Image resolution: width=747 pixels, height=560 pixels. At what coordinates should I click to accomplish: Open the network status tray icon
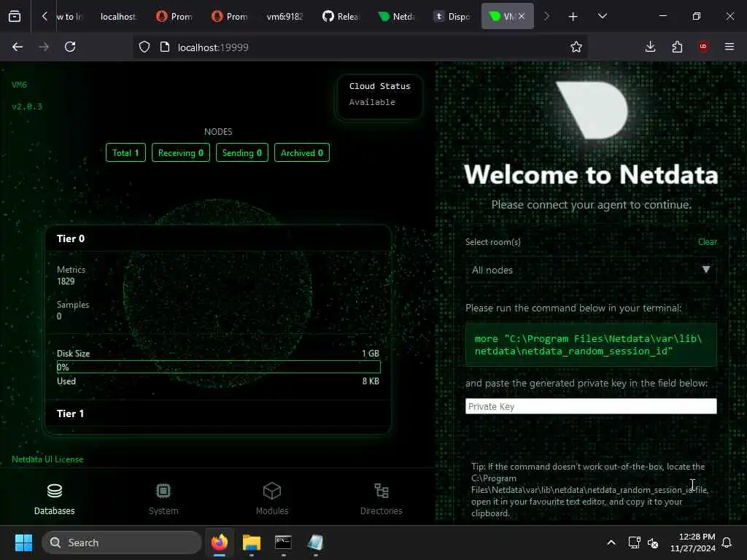(x=635, y=542)
